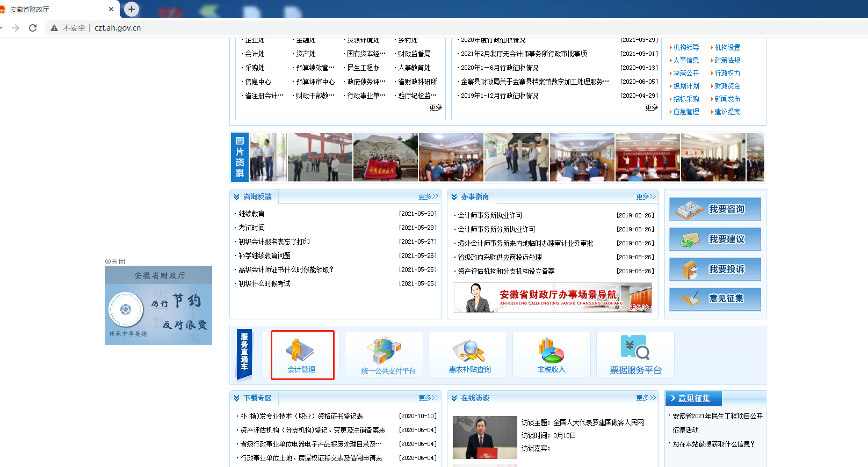The width and height of the screenshot is (868, 467).
Task: Open the 统一公共支付平台 globe icon
Action: tap(386, 351)
